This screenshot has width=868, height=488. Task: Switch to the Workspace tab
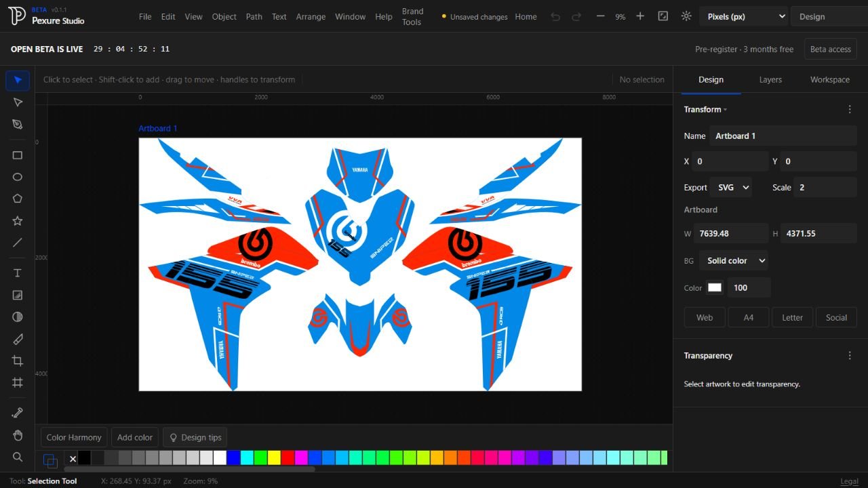(x=830, y=79)
